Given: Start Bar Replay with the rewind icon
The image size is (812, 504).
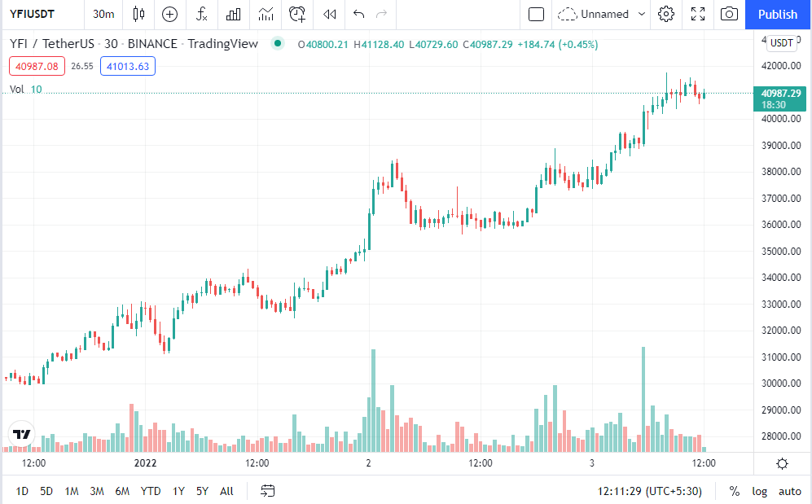Looking at the screenshot, I should coord(329,14).
